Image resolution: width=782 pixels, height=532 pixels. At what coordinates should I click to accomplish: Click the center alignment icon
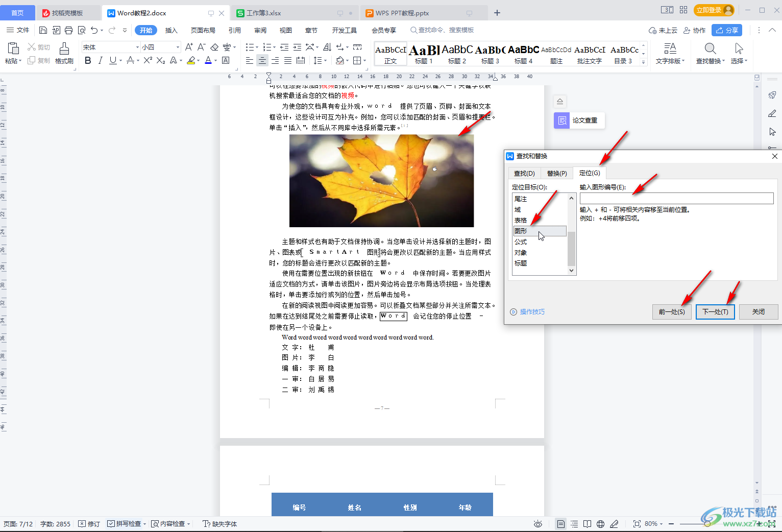[x=262, y=61]
